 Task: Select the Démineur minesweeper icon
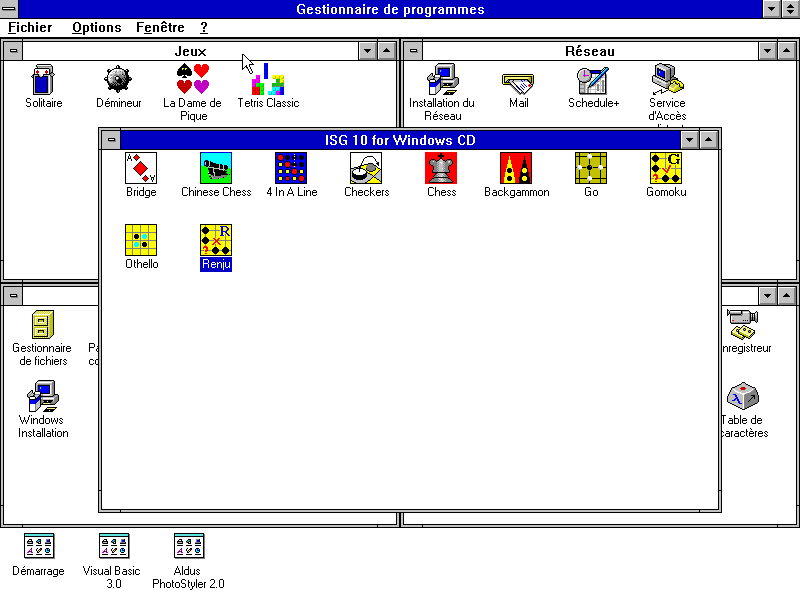[x=118, y=80]
